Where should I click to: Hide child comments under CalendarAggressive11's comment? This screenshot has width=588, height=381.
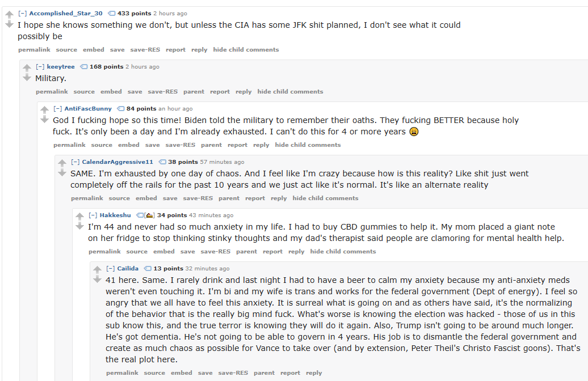pyautogui.click(x=326, y=198)
